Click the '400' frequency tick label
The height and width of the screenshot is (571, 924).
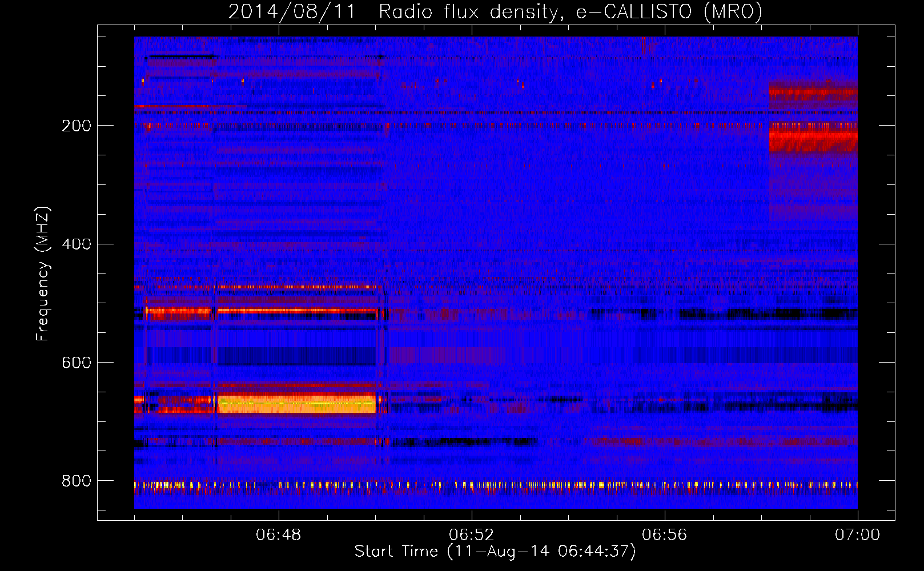click(77, 244)
